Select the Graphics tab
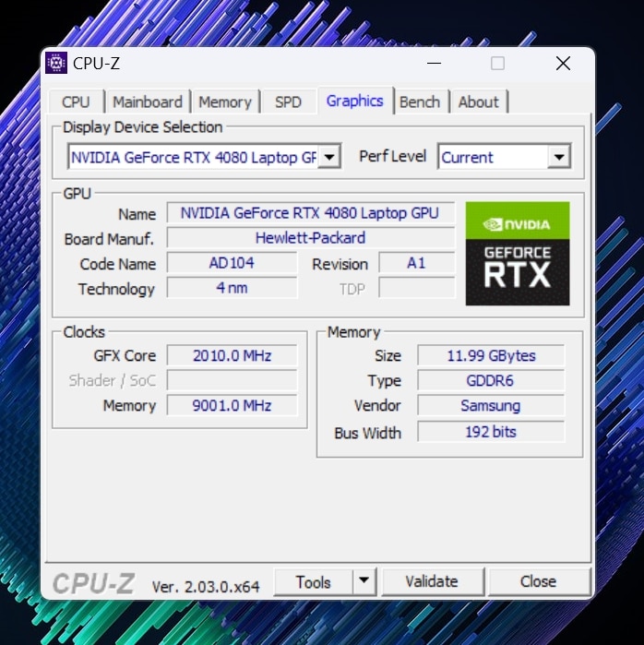This screenshot has width=644, height=645. pos(354,101)
